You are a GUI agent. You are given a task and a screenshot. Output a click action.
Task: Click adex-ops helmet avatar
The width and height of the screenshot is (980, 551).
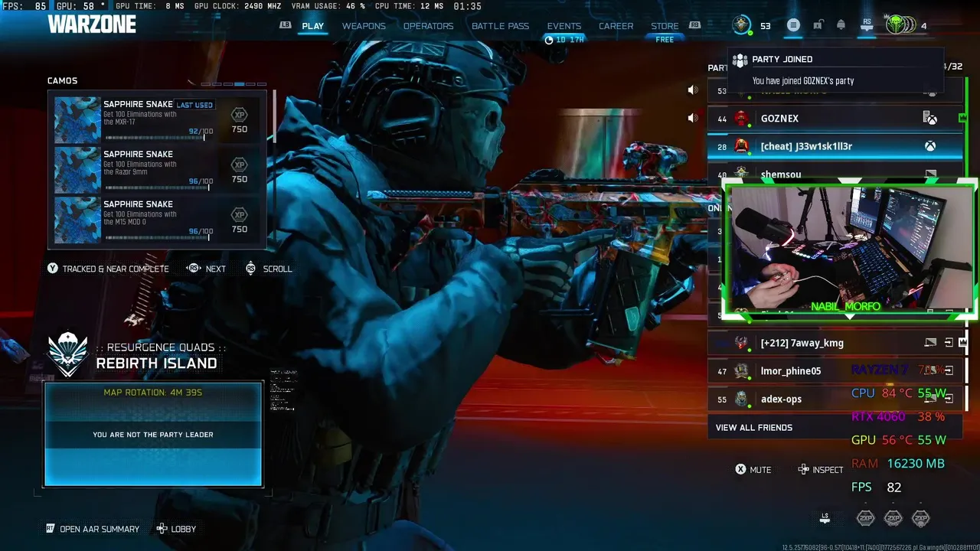pos(741,399)
